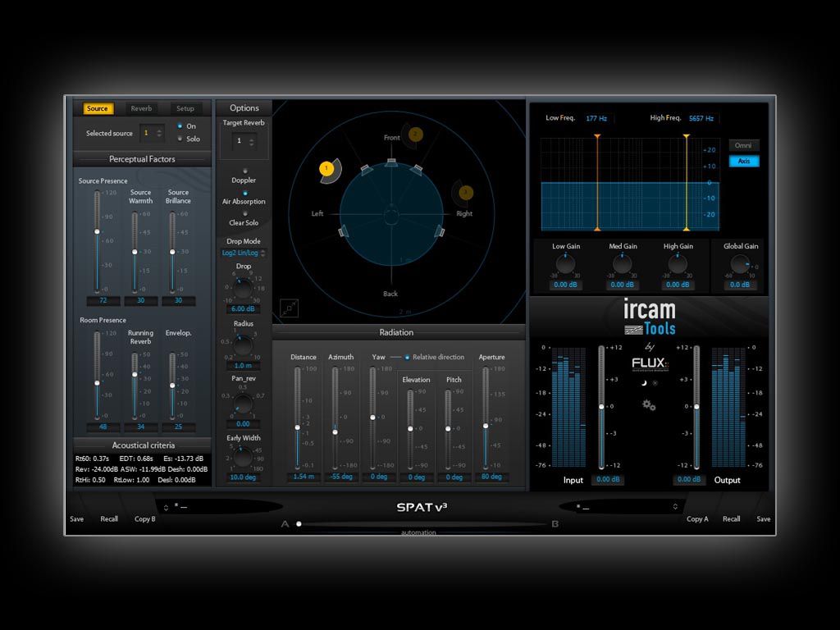Click the Low Gain knob

(x=565, y=263)
